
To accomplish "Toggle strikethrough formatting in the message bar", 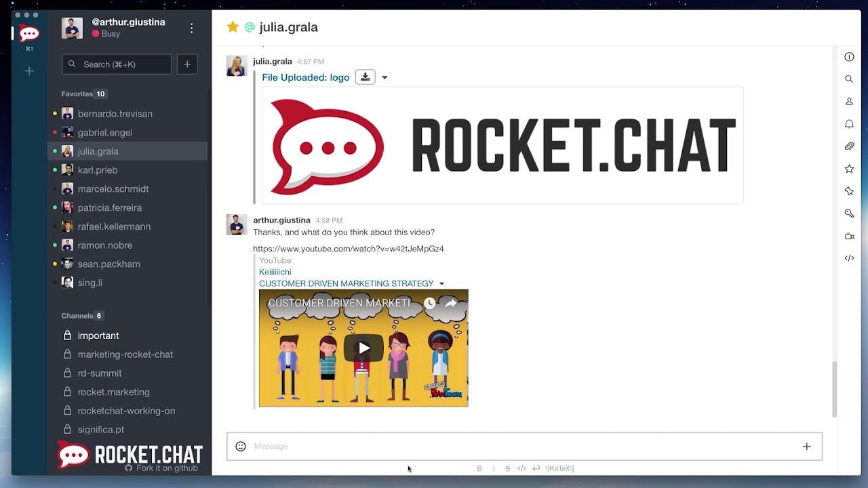I will [507, 468].
